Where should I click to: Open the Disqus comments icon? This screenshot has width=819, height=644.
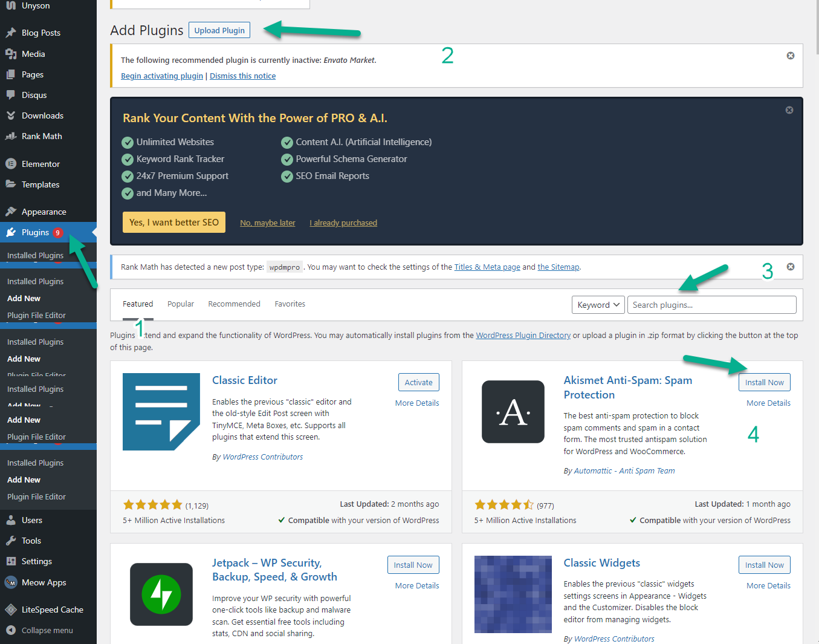click(11, 95)
